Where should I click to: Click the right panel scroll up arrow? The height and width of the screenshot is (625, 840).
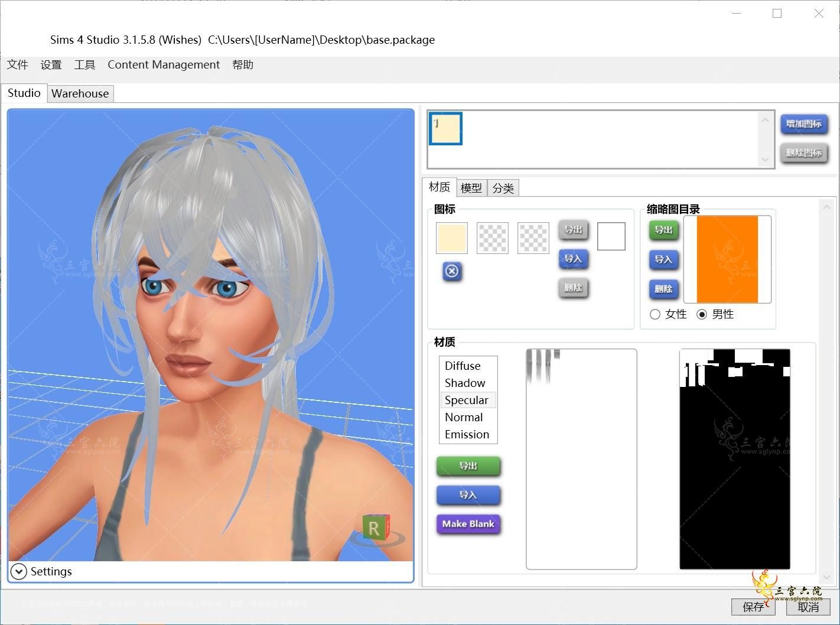click(x=826, y=207)
